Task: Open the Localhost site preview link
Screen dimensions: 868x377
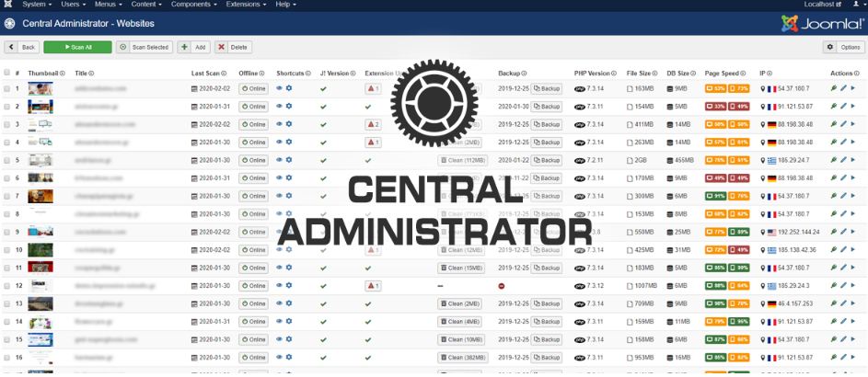Action: (x=823, y=5)
